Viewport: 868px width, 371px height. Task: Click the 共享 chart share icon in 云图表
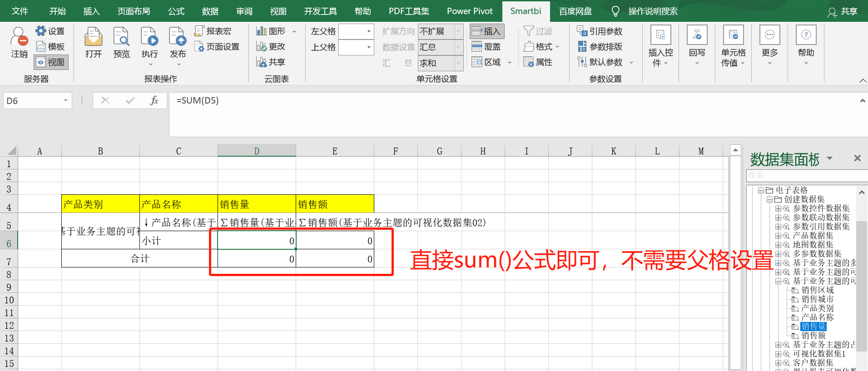[x=261, y=62]
